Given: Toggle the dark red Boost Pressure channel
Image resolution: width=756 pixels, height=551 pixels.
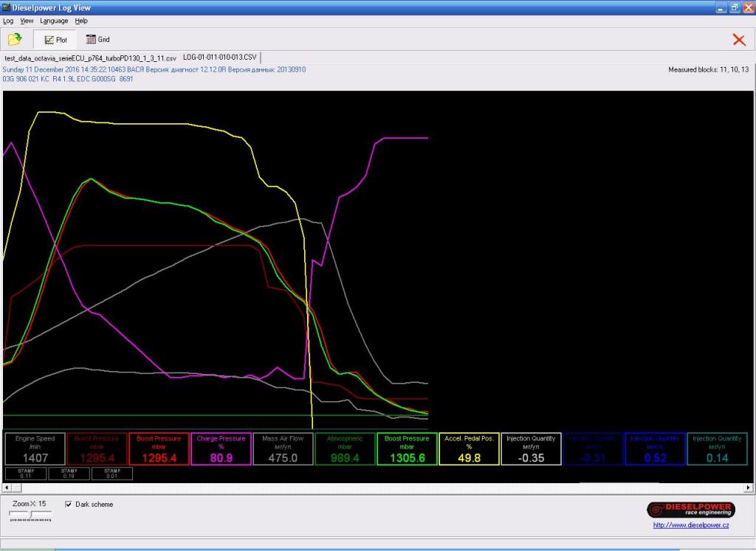Looking at the screenshot, I should tap(97, 449).
